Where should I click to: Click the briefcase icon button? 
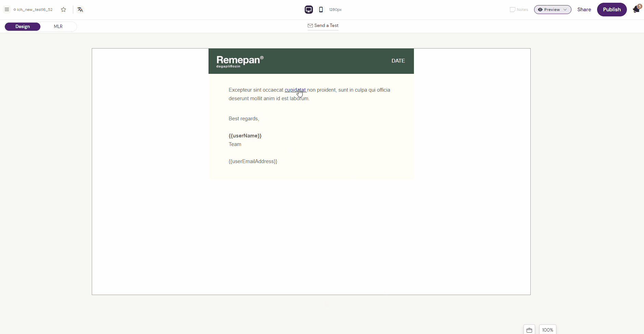click(x=529, y=330)
